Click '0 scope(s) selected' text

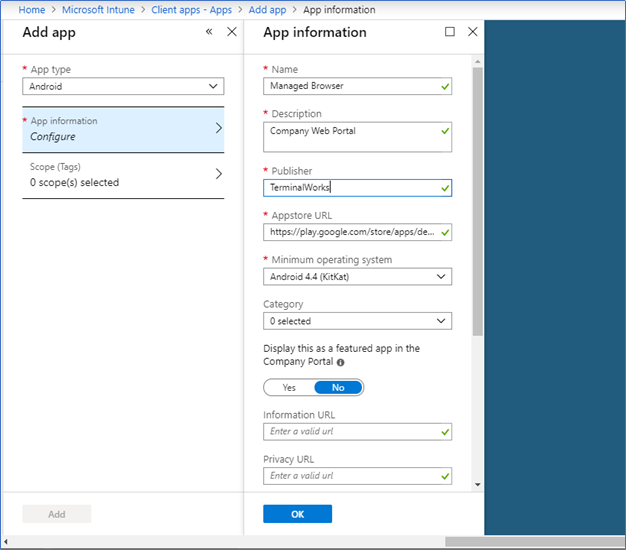coord(74,183)
